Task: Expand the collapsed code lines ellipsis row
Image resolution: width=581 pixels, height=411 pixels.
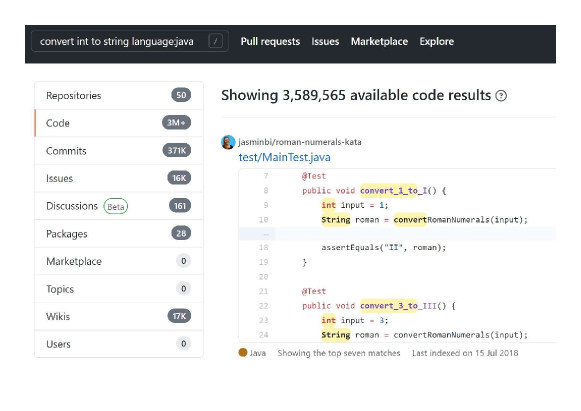Action: click(x=397, y=234)
